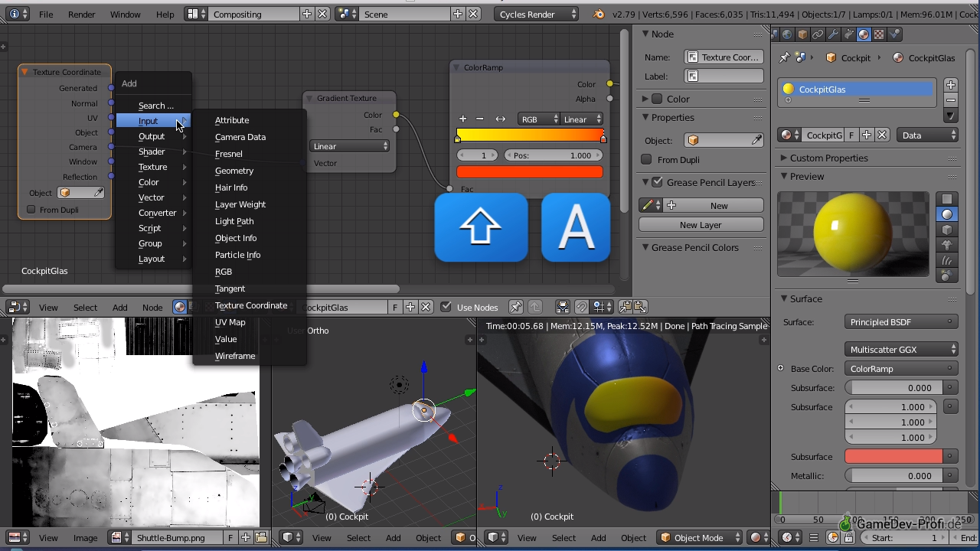This screenshot has height=551, width=980.
Task: Toggle fake user F for CockpitG material
Action: pos(851,135)
